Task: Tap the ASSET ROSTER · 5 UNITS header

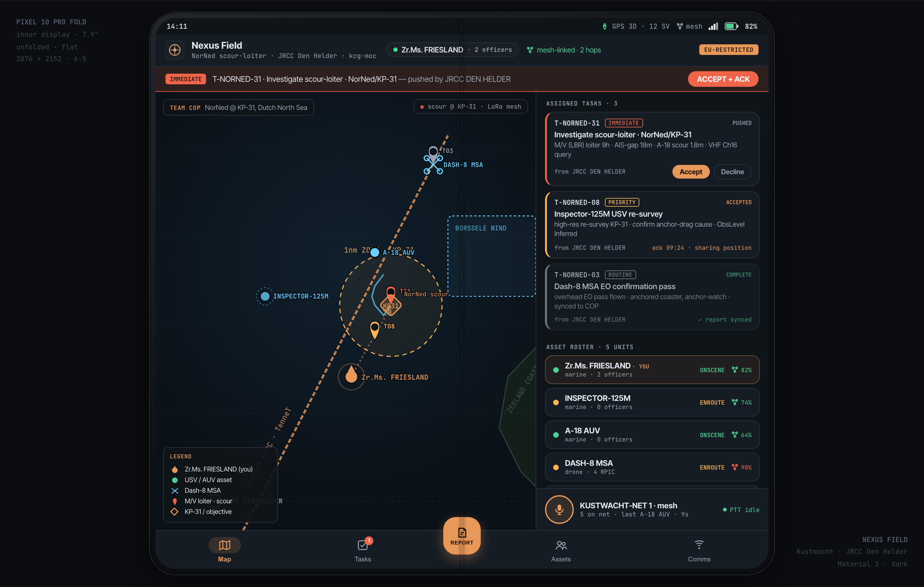Action: click(590, 347)
